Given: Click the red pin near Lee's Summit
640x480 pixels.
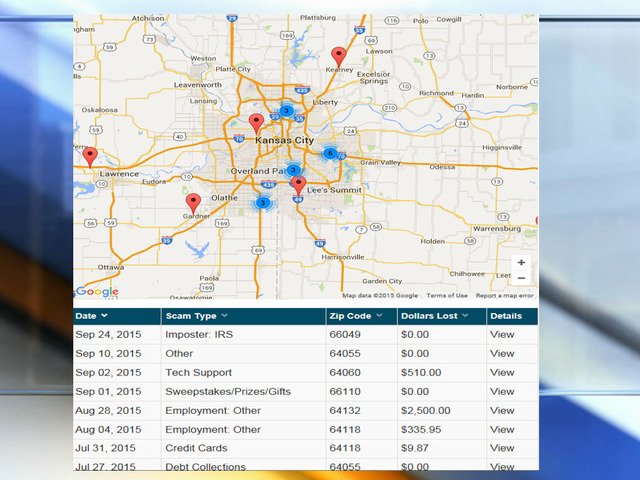Looking at the screenshot, I should coord(298,186).
